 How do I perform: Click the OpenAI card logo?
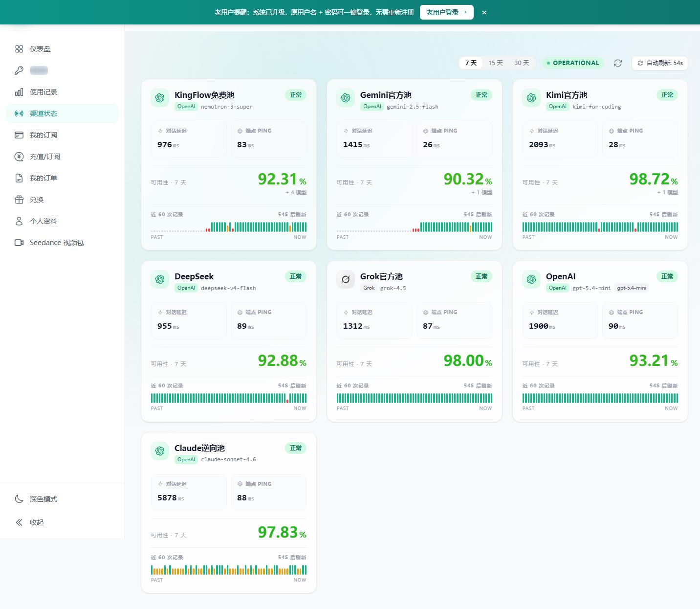tap(531, 279)
